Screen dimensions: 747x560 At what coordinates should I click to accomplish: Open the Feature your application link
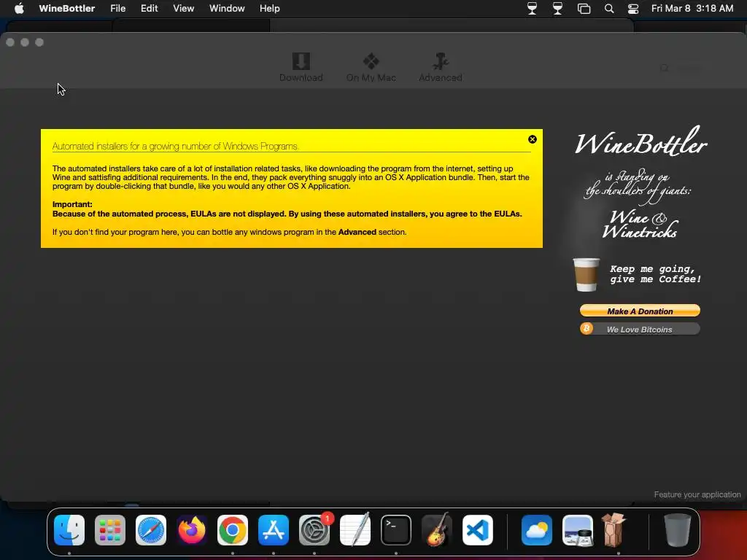(697, 495)
